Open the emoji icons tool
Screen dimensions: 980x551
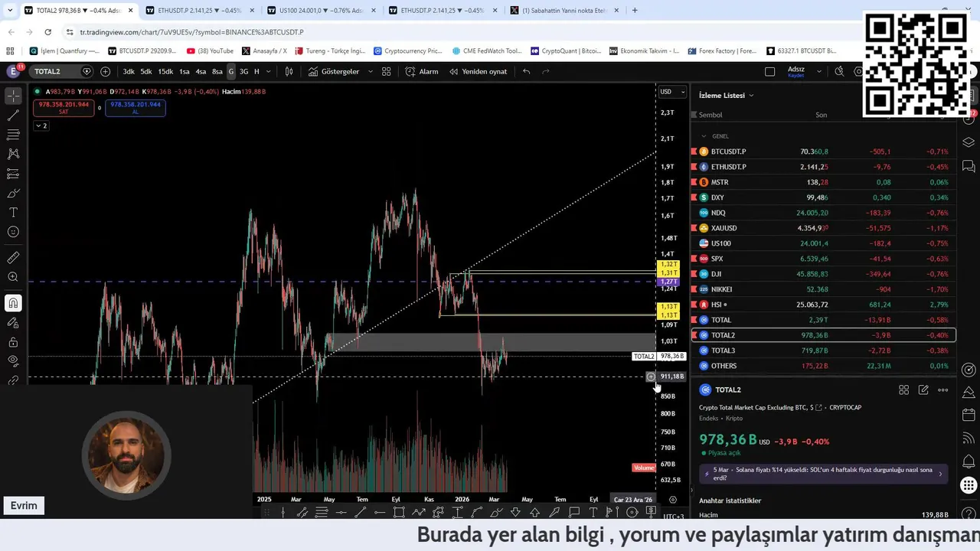tap(13, 232)
